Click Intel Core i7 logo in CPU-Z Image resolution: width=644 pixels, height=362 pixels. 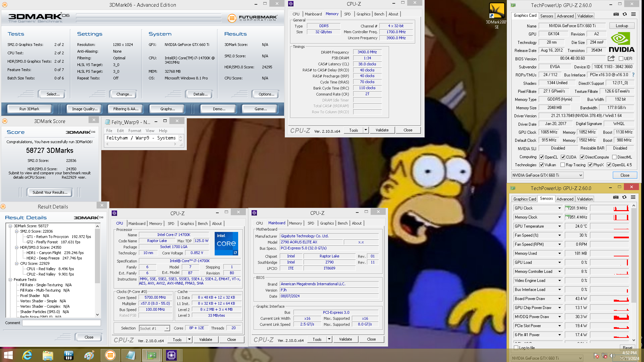226,244
